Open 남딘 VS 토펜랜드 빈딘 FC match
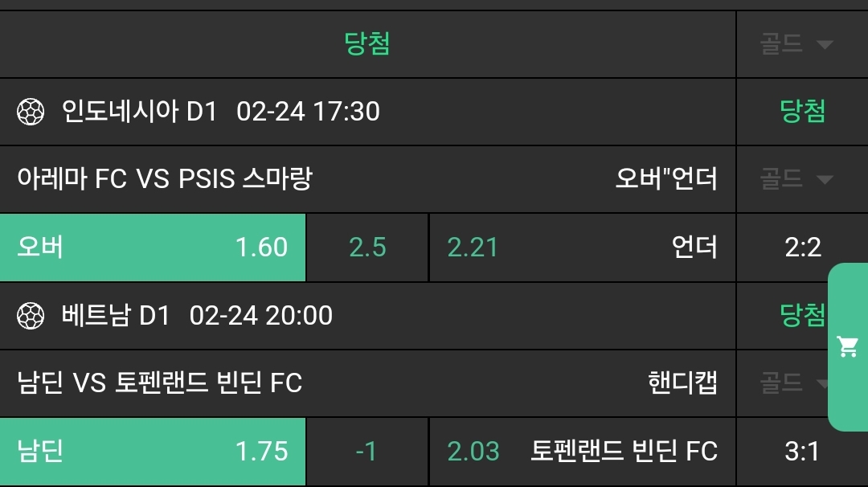 point(160,383)
